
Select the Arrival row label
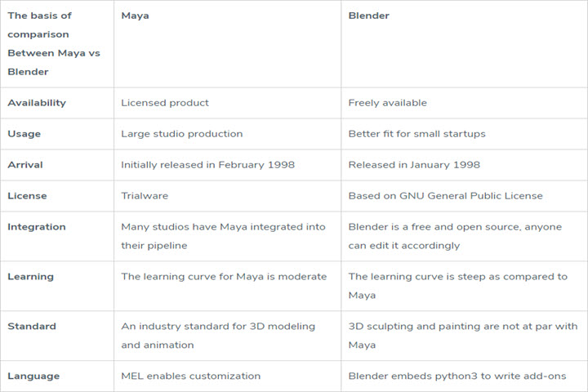tap(25, 165)
